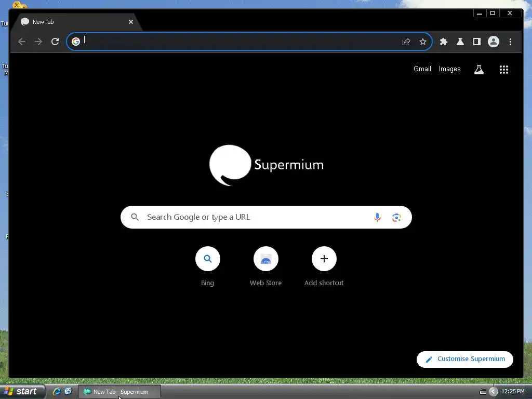Click the Add shortcut plus button
Viewport: 532px width, 399px height.
[324, 259]
